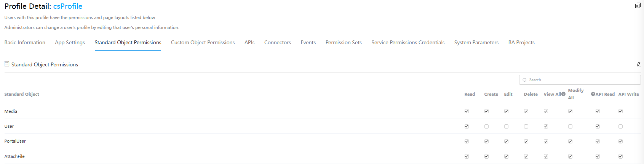Click the copy icon at top right
The image size is (644, 164).
click(638, 5)
